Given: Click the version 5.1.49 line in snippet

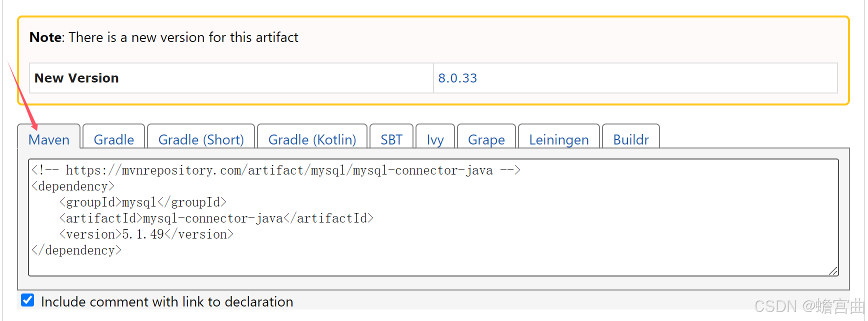Looking at the screenshot, I should (x=146, y=234).
